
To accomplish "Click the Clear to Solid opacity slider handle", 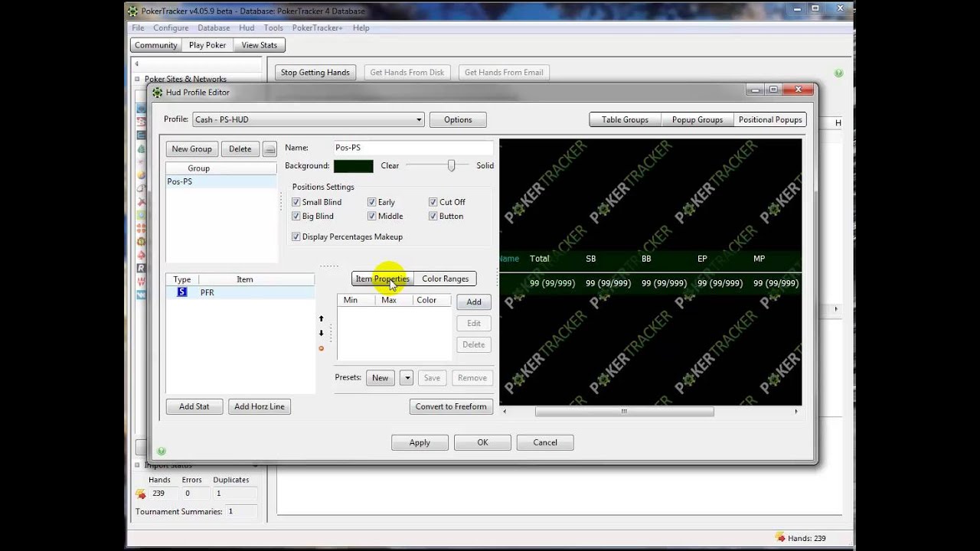I will pyautogui.click(x=451, y=165).
